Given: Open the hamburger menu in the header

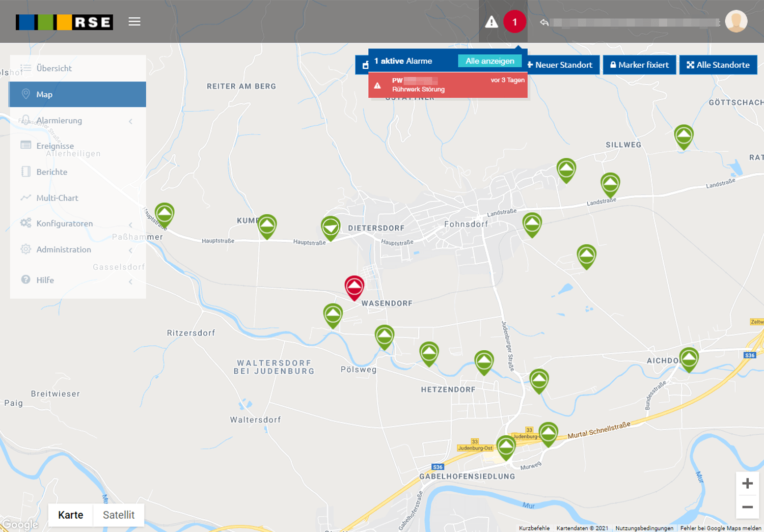Looking at the screenshot, I should [134, 21].
